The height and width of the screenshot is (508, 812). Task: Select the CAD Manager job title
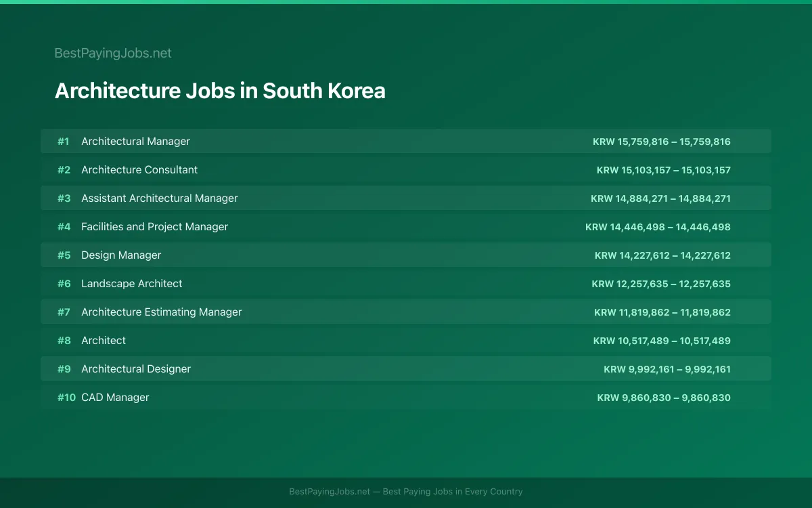[x=115, y=397]
